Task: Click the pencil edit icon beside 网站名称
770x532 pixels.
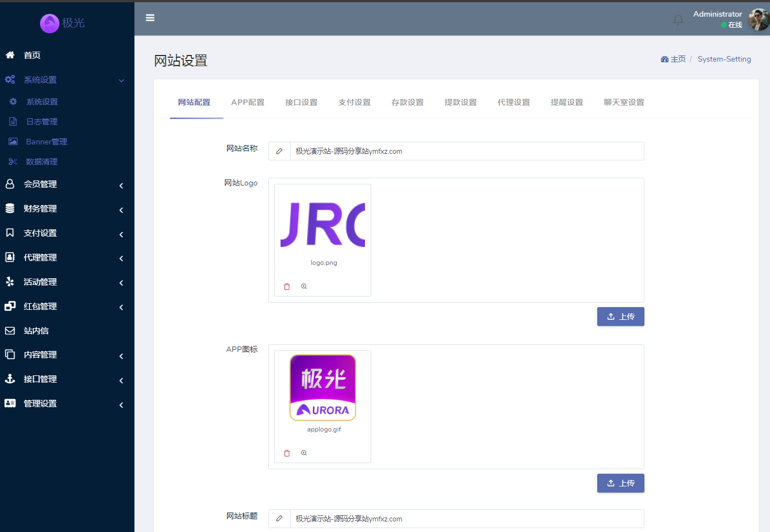Action: point(279,150)
